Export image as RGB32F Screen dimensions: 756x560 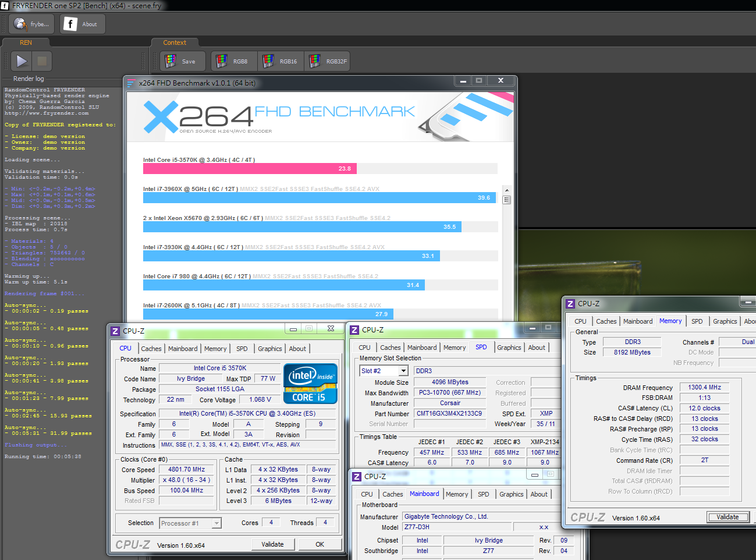[x=327, y=61]
